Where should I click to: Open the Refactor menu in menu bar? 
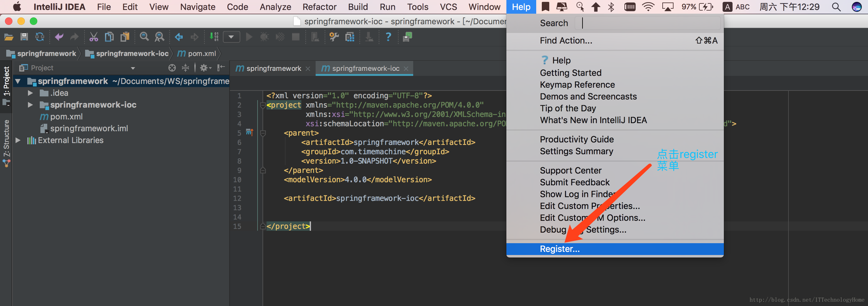319,7
